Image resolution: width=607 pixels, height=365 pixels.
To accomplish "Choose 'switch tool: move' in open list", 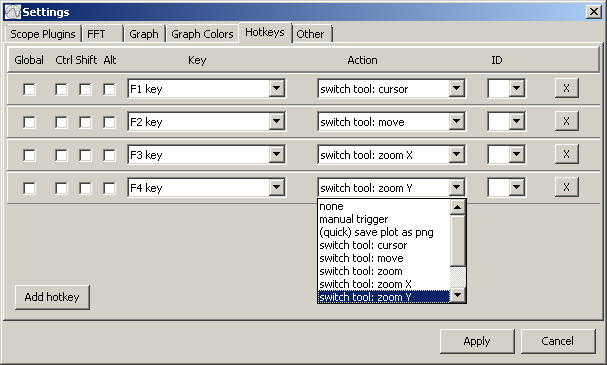I will click(384, 258).
